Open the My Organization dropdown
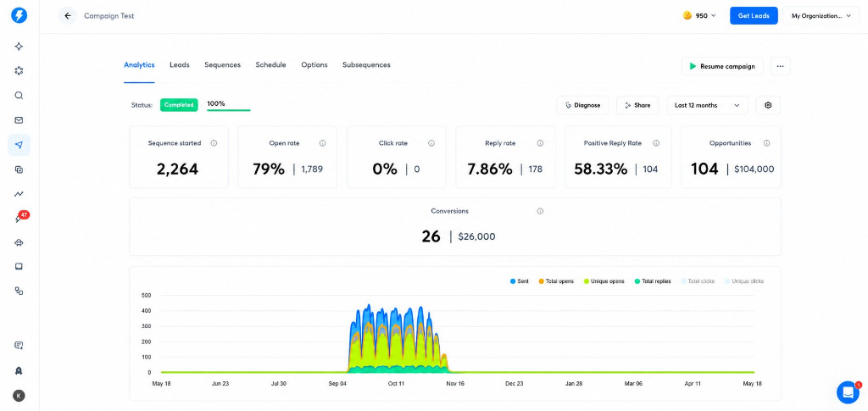Image resolution: width=868 pixels, height=411 pixels. click(821, 15)
